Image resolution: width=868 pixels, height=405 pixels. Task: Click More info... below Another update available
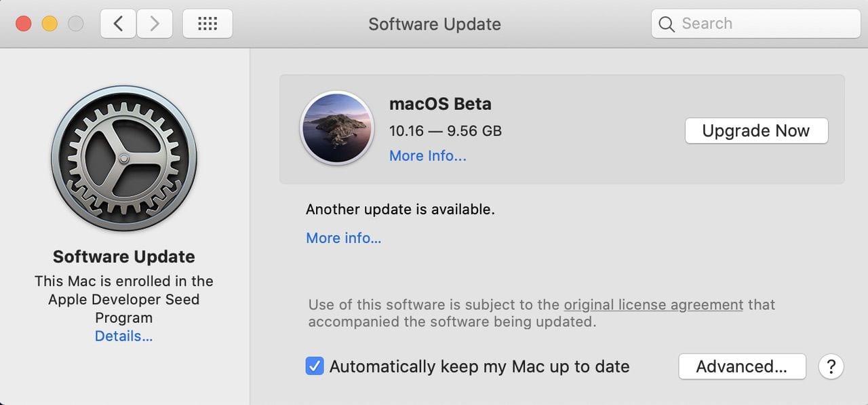coord(344,238)
